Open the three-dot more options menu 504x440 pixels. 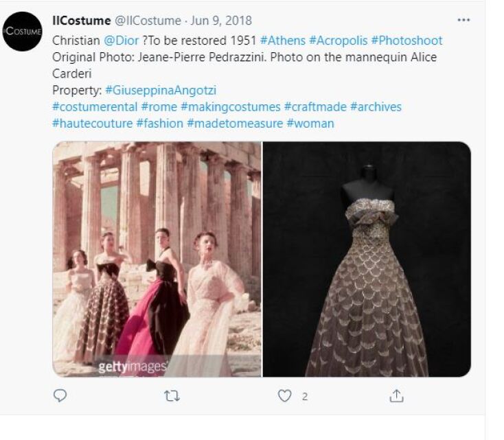tap(463, 20)
